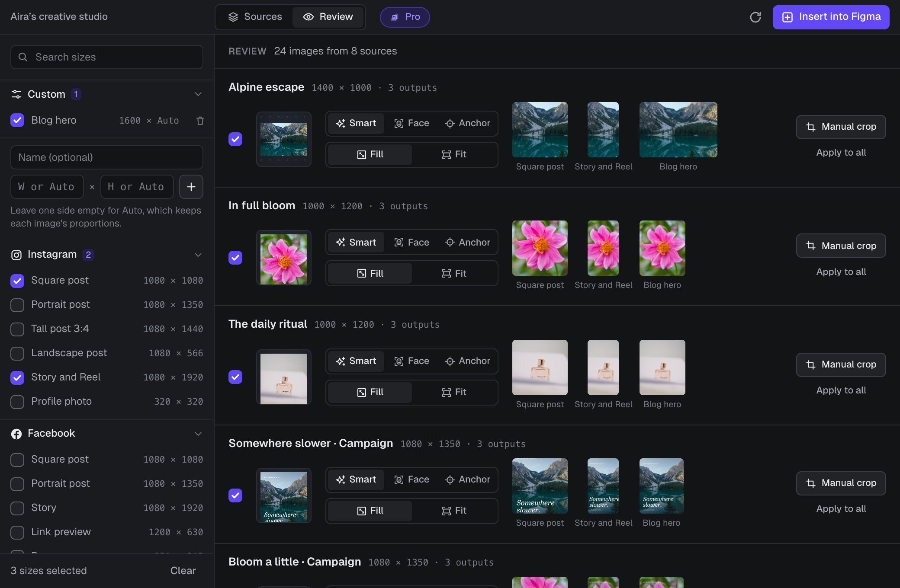900x588 pixels.
Task: Uncheck the Blog hero custom size
Action: coord(17,120)
